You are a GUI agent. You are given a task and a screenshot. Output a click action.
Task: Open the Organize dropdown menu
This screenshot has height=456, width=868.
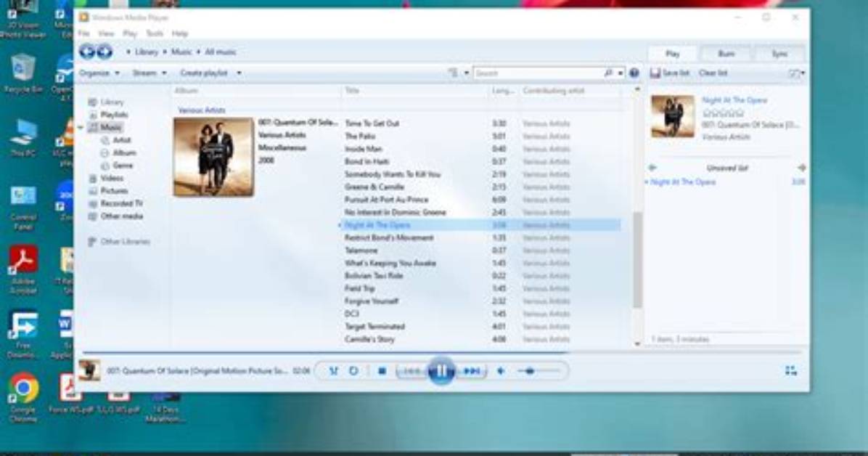pyautogui.click(x=99, y=73)
